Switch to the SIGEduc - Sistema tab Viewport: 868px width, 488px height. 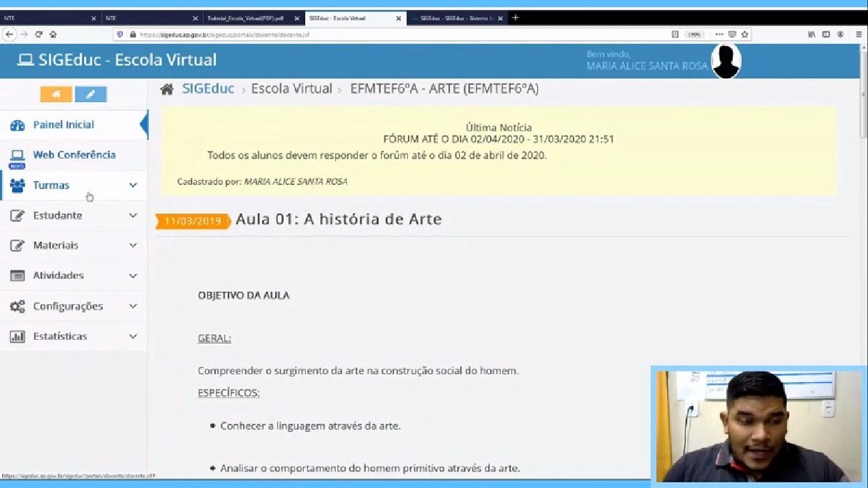pyautogui.click(x=457, y=18)
